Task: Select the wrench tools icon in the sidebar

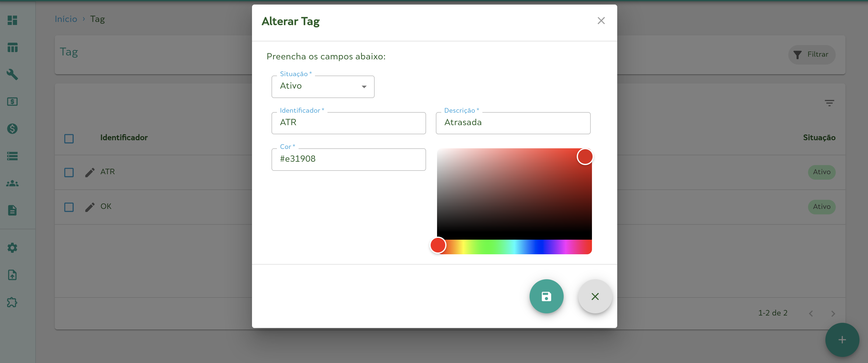Action: point(12,75)
